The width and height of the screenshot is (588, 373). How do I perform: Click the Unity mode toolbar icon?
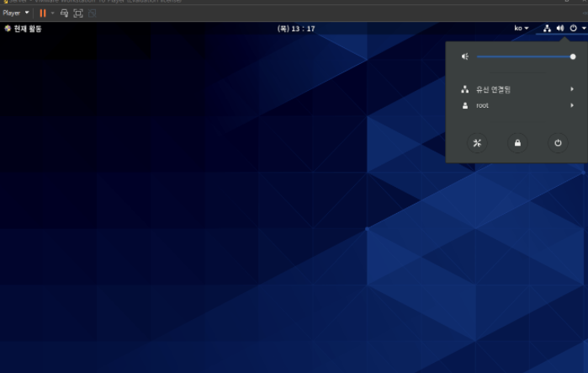point(92,13)
